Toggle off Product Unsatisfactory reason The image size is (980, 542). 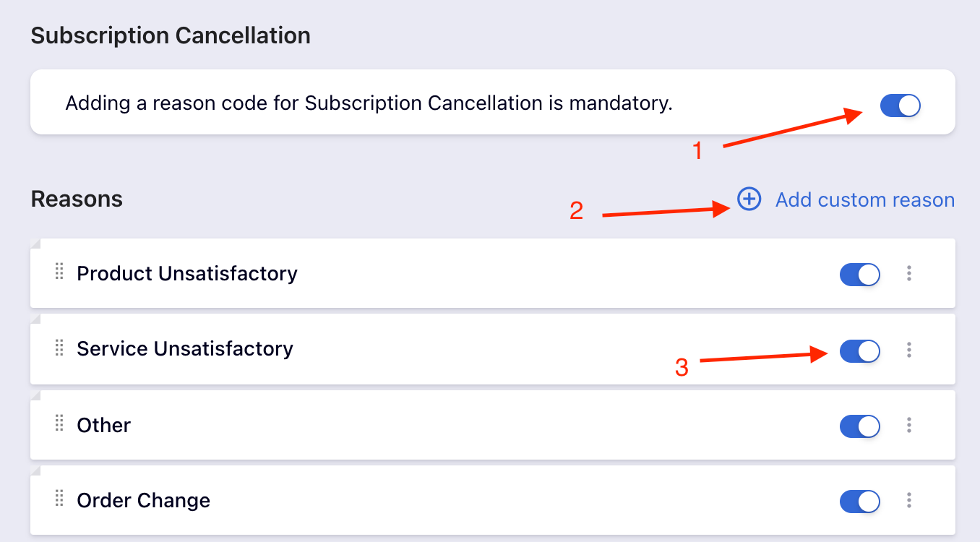click(859, 274)
